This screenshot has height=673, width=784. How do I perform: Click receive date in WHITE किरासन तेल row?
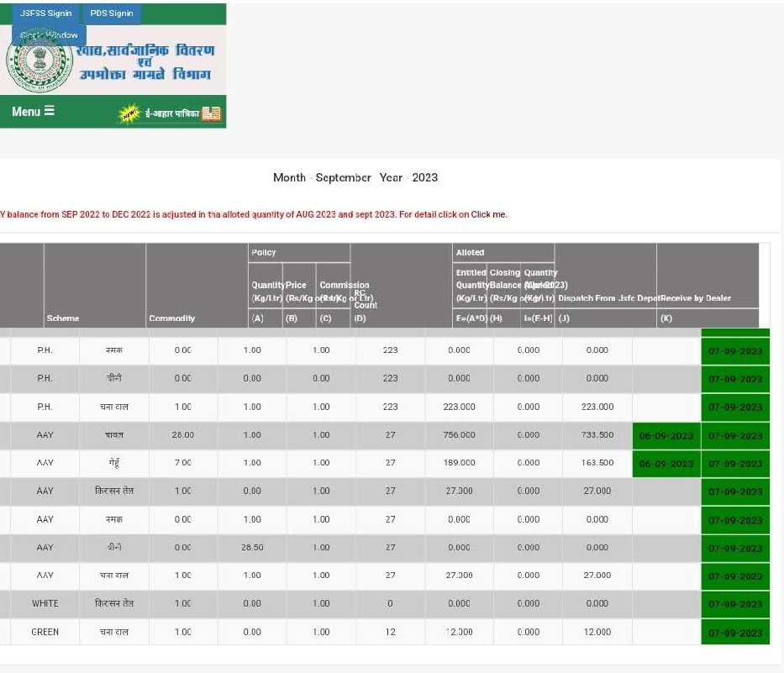(734, 603)
